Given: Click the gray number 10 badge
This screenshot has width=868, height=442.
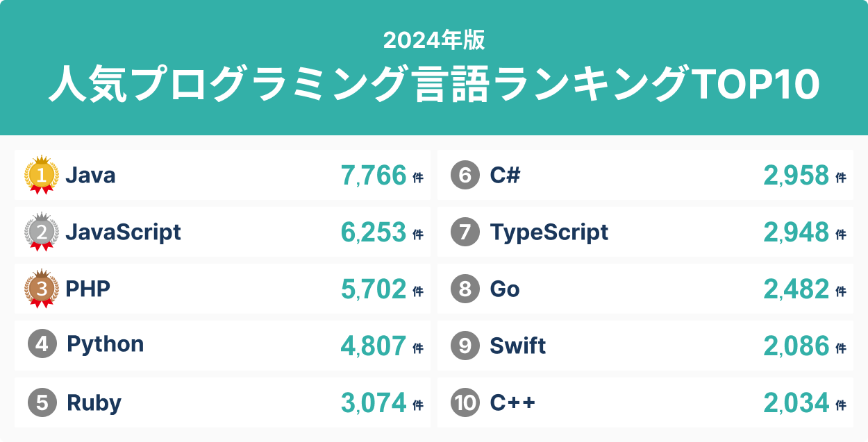Looking at the screenshot, I should (465, 402).
